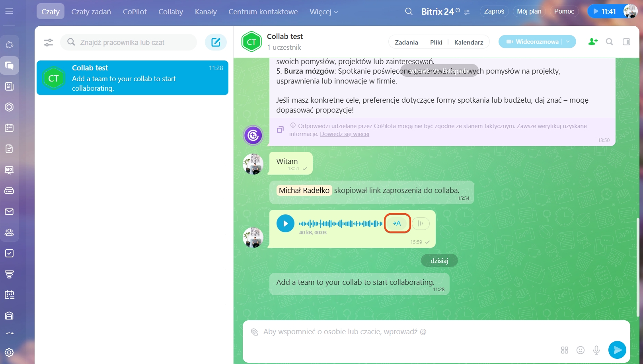
Task: Click the voice message speed button
Action: click(x=421, y=224)
